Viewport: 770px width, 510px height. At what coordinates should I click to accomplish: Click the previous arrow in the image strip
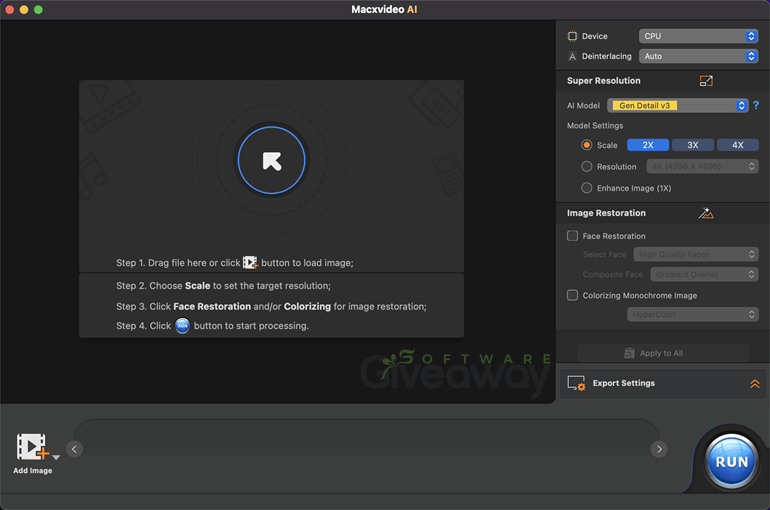coord(74,449)
